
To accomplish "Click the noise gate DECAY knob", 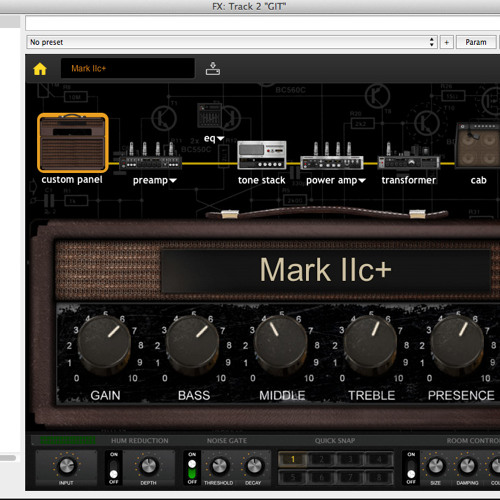I will pyautogui.click(x=254, y=466).
